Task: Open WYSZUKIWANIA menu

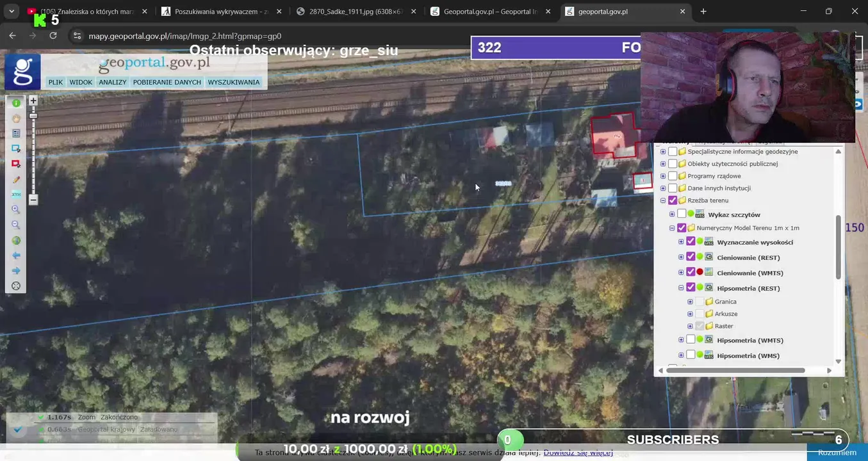Action: [x=234, y=82]
